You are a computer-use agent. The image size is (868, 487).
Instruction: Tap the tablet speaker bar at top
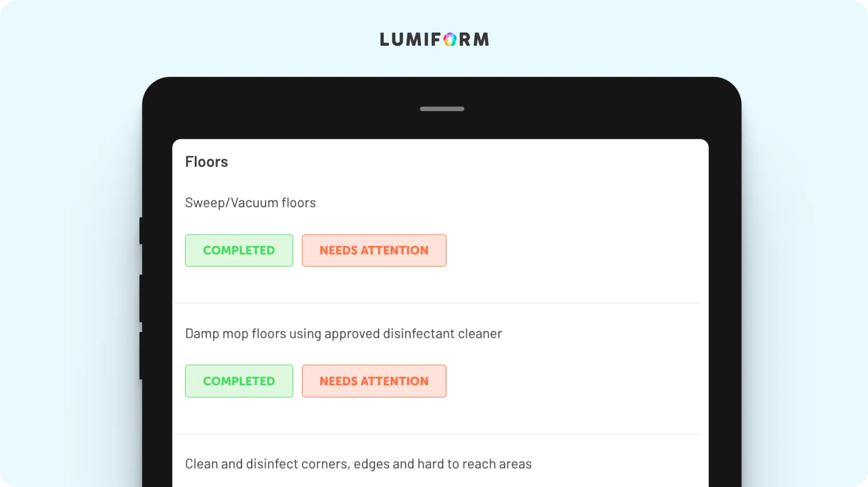click(x=442, y=109)
